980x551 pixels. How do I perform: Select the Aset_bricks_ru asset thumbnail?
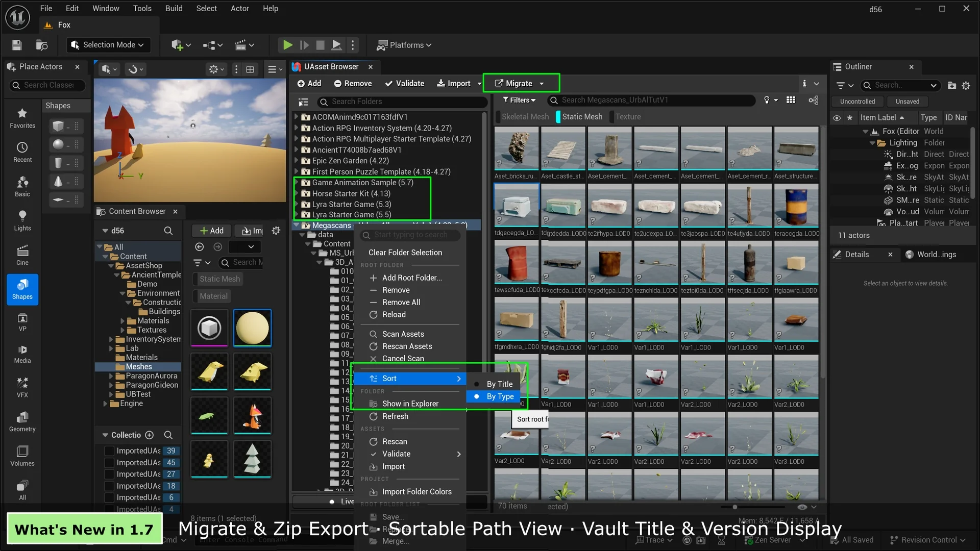[516, 149]
